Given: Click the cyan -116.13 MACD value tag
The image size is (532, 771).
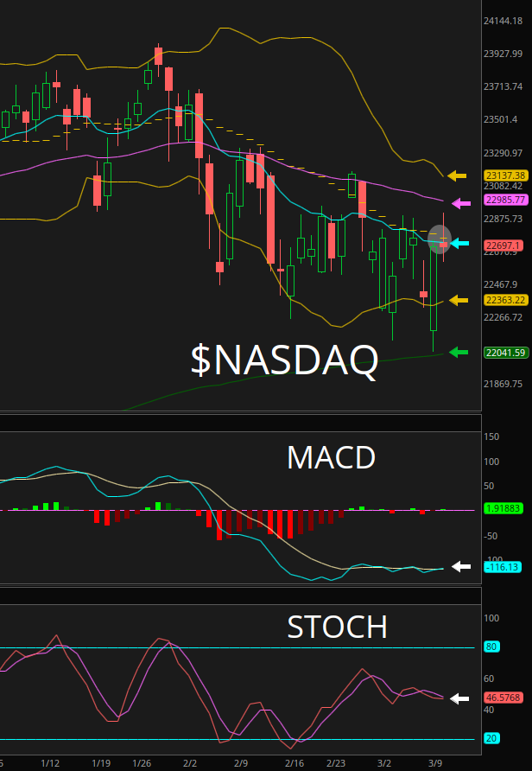Looking at the screenshot, I should 503,567.
